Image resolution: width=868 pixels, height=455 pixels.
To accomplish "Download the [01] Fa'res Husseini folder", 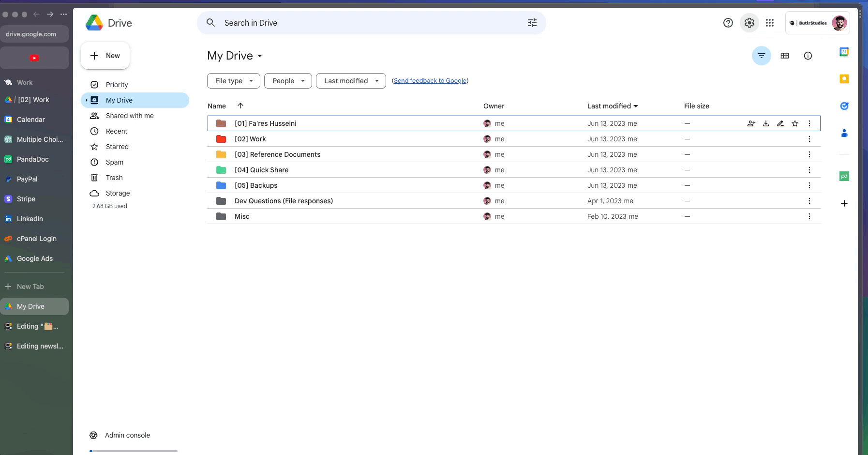I will point(765,123).
